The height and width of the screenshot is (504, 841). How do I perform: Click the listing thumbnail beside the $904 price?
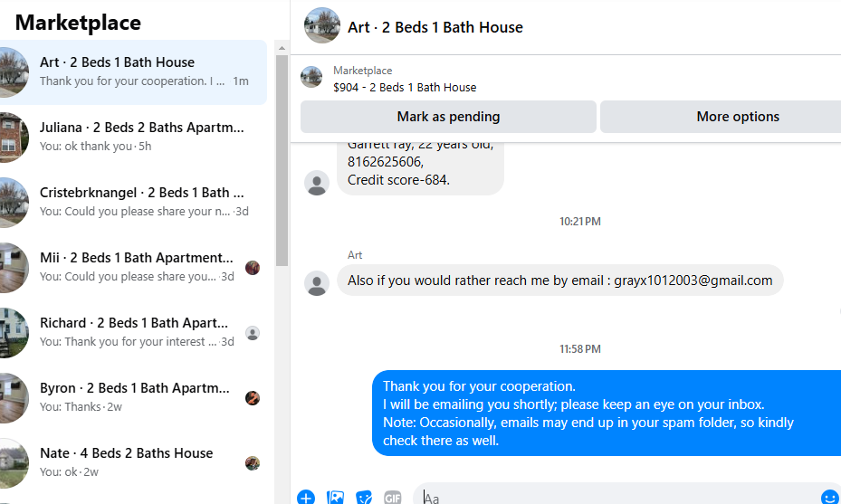(x=311, y=78)
